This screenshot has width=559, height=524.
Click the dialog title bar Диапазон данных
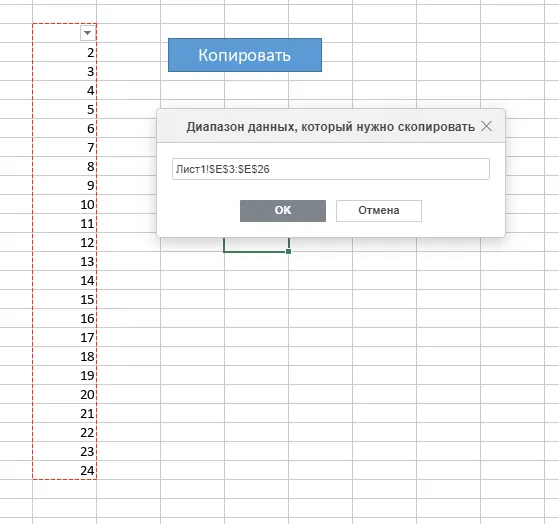(330, 126)
